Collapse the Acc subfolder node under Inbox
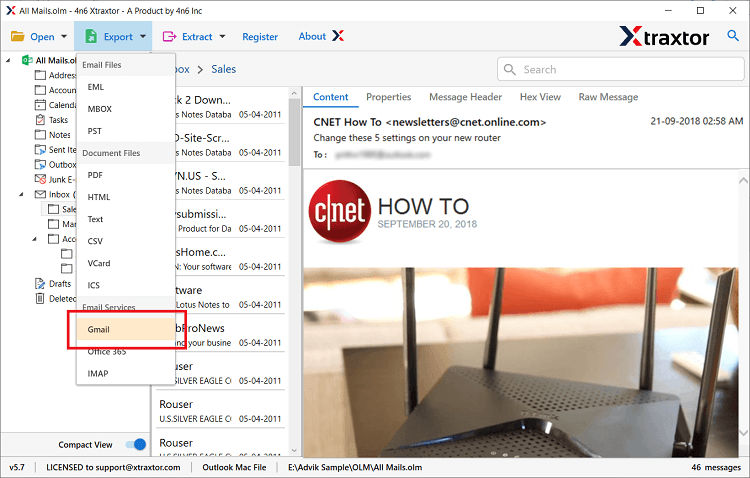Screen dimensions: 750x478 [x=34, y=239]
